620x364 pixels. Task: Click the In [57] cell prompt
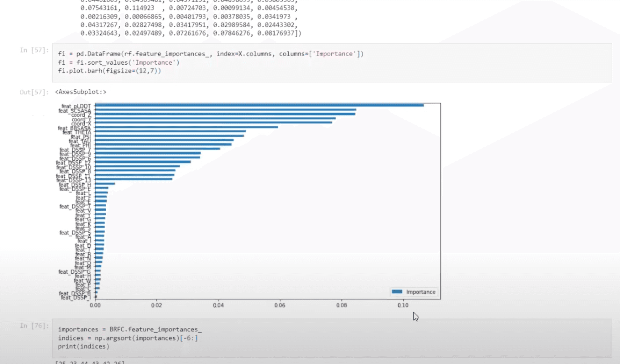pos(34,50)
